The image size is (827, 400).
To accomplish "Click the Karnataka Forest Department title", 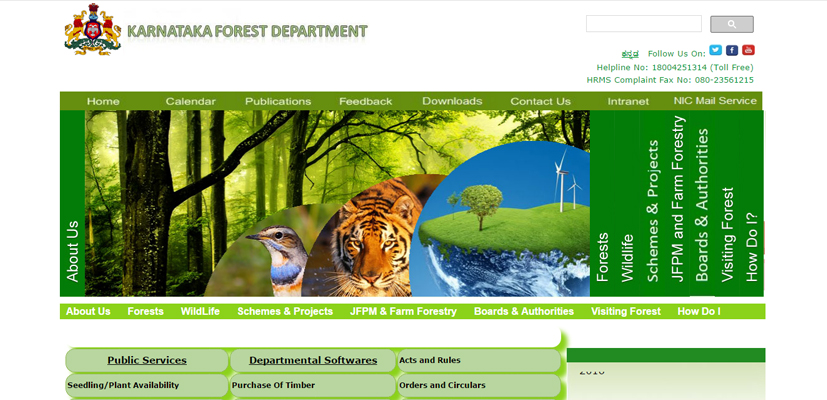I will (247, 31).
